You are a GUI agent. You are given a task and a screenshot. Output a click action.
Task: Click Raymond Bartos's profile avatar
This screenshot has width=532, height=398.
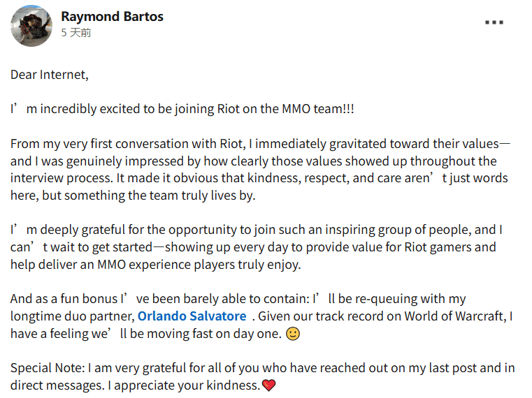click(x=31, y=26)
